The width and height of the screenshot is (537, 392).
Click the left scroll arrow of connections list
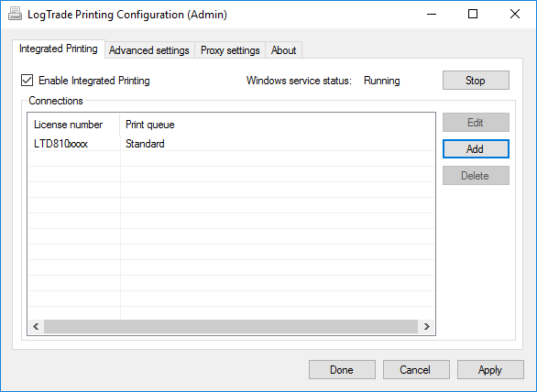coord(36,326)
